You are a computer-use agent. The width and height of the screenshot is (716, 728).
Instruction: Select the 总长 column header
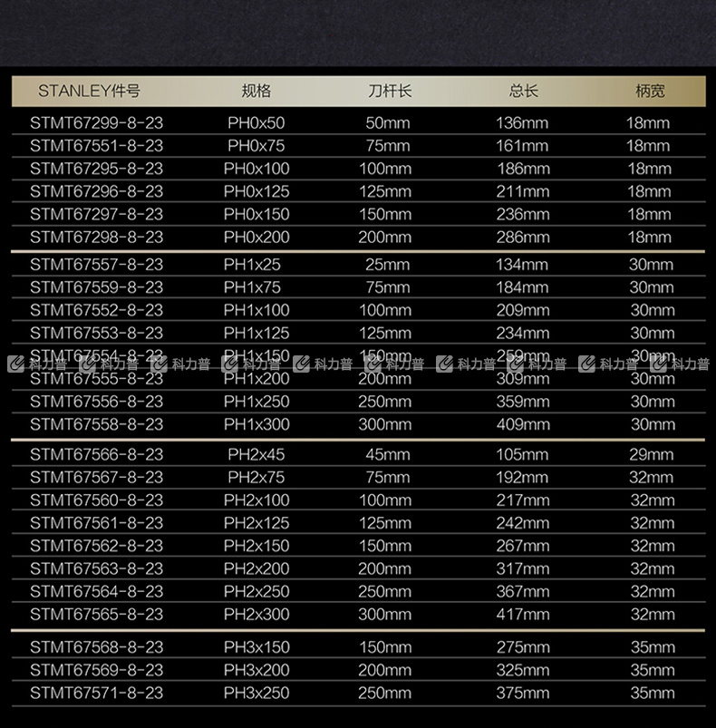[523, 92]
